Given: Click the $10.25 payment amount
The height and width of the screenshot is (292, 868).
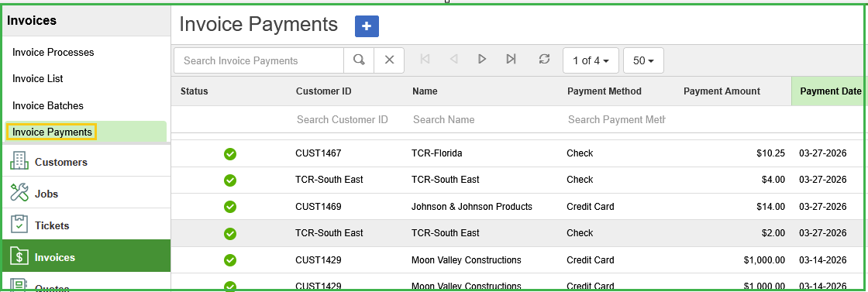Looking at the screenshot, I should click(x=770, y=153).
